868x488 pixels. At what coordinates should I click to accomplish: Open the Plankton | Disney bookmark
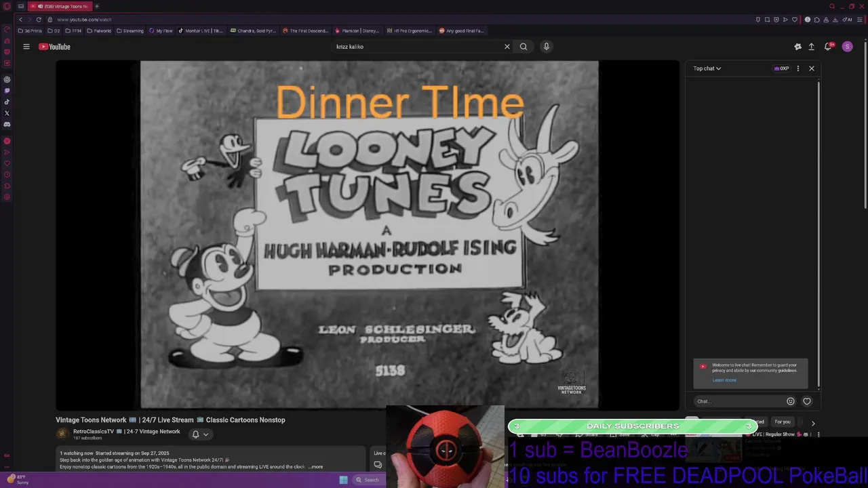(x=357, y=30)
